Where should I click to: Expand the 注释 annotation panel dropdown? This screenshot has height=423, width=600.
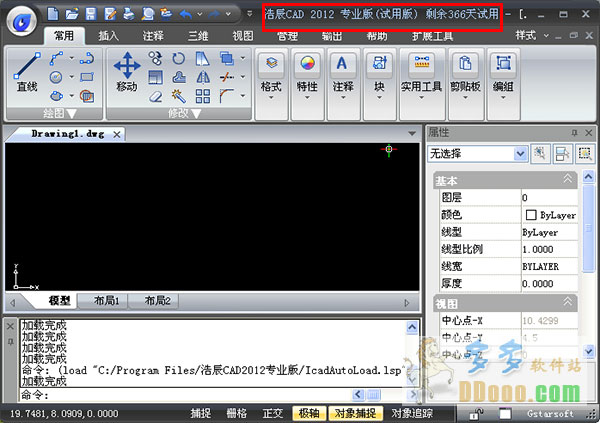coord(343,98)
